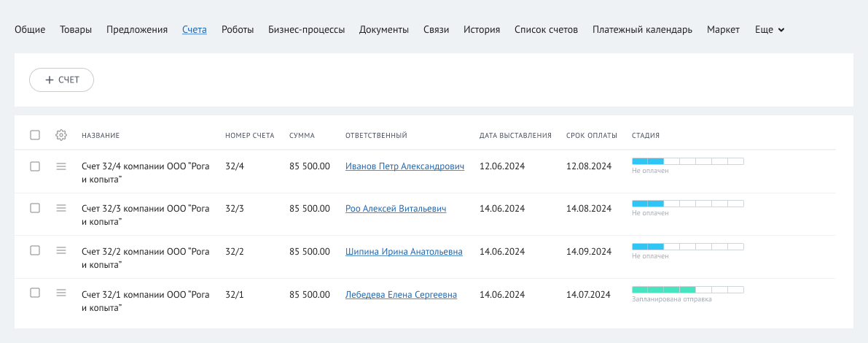Expand the Еще dropdown menu
The image size is (868, 343).
pyautogui.click(x=770, y=30)
